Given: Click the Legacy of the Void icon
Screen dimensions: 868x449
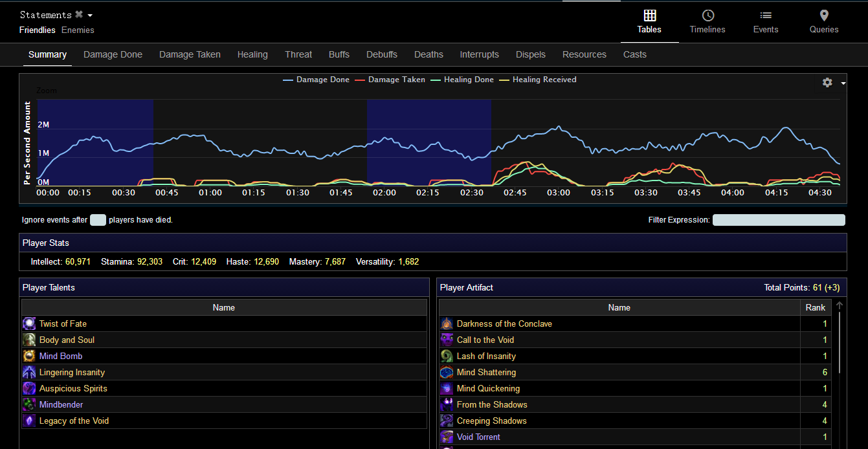Looking at the screenshot, I should (x=29, y=421).
